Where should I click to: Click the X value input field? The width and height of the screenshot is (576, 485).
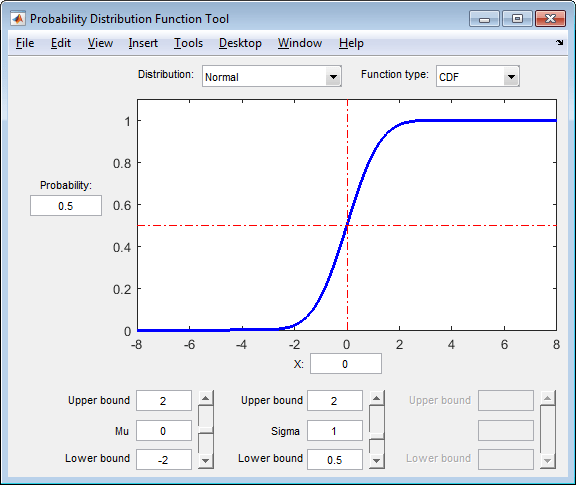pyautogui.click(x=346, y=364)
